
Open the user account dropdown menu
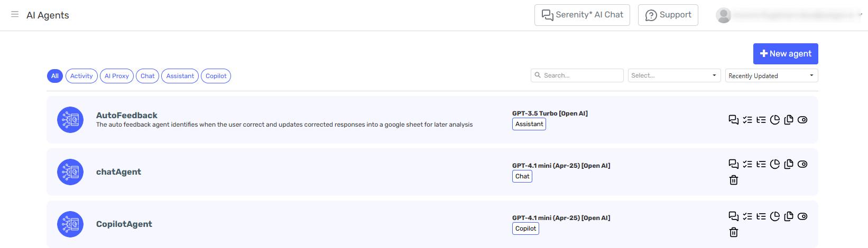(x=789, y=15)
